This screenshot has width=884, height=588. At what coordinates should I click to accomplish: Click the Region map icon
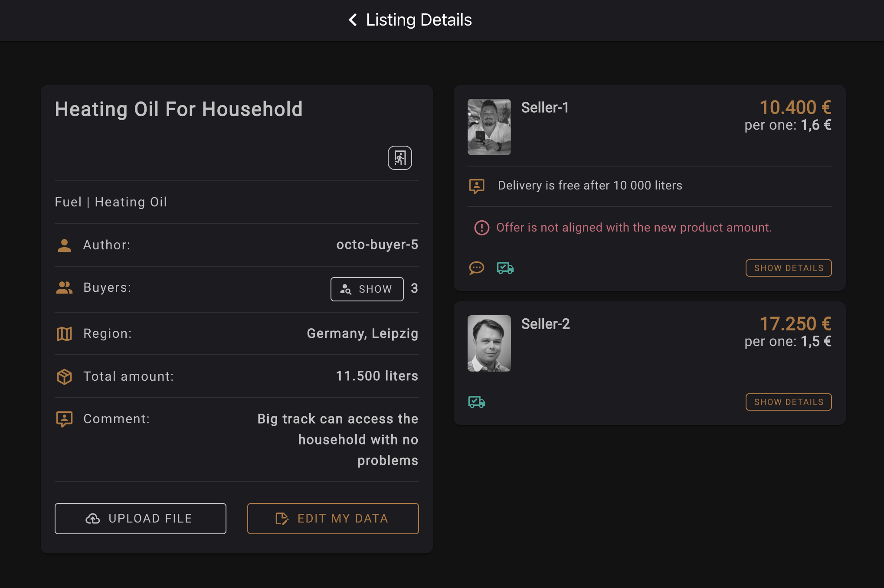64,333
